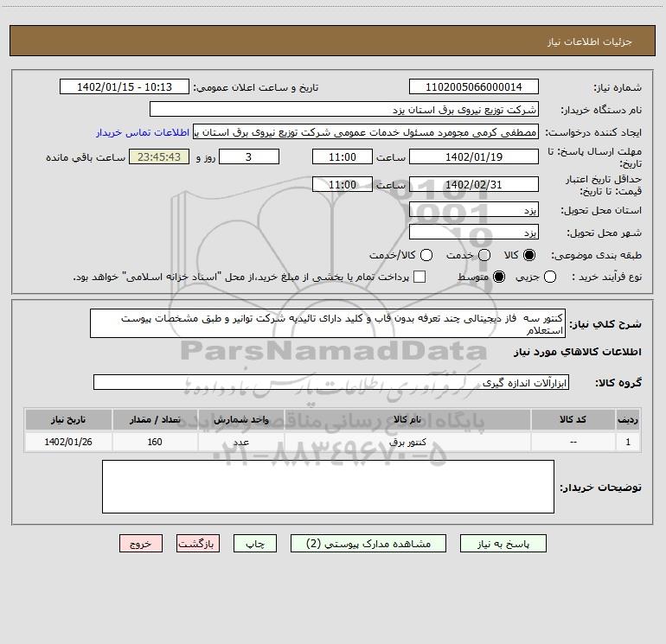The width and height of the screenshot is (666, 644).
Task: Select the کالا/خدمت radio option
Action: coord(426,255)
